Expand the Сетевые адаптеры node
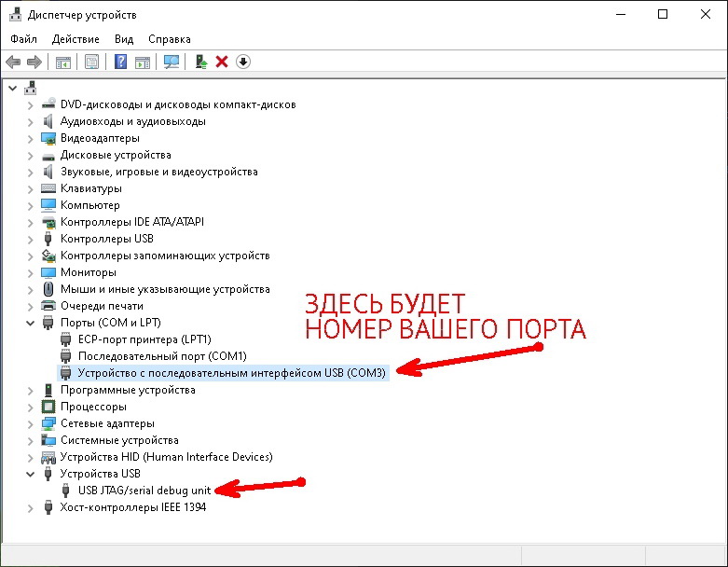 (32, 423)
